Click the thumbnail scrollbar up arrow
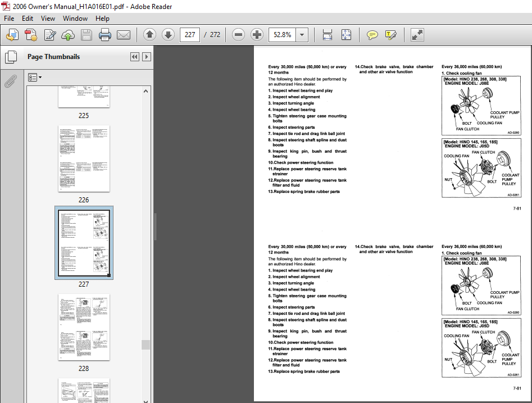 click(x=146, y=91)
